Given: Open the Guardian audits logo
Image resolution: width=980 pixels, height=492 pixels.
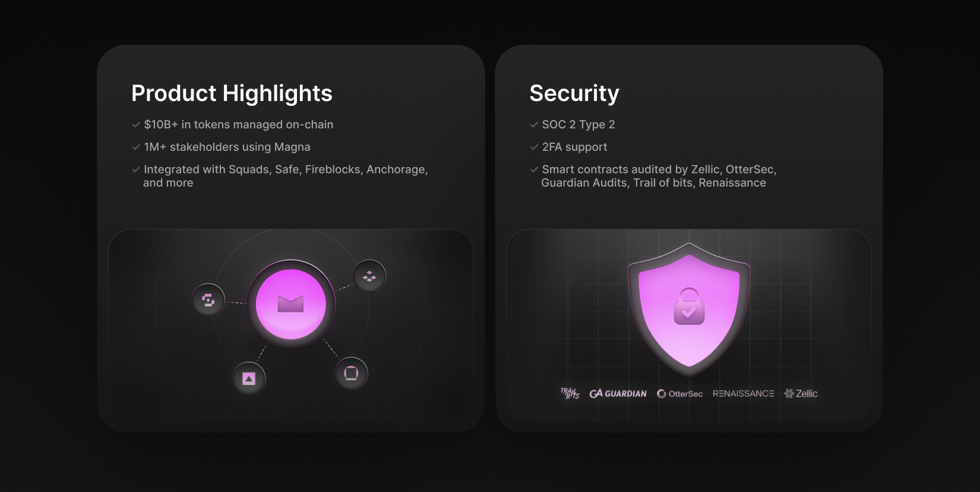Looking at the screenshot, I should [x=618, y=393].
